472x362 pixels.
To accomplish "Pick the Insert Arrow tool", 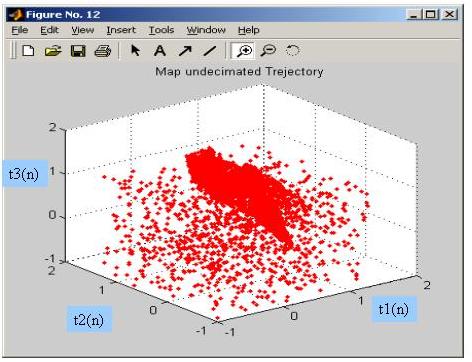I will 185,51.
